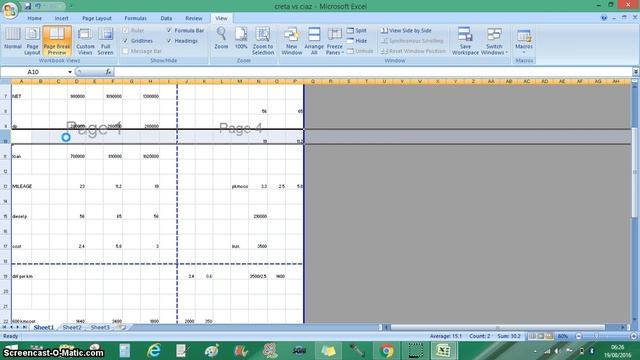The height and width of the screenshot is (360, 640).
Task: Switch to Sheet2 tab
Action: pos(72,327)
